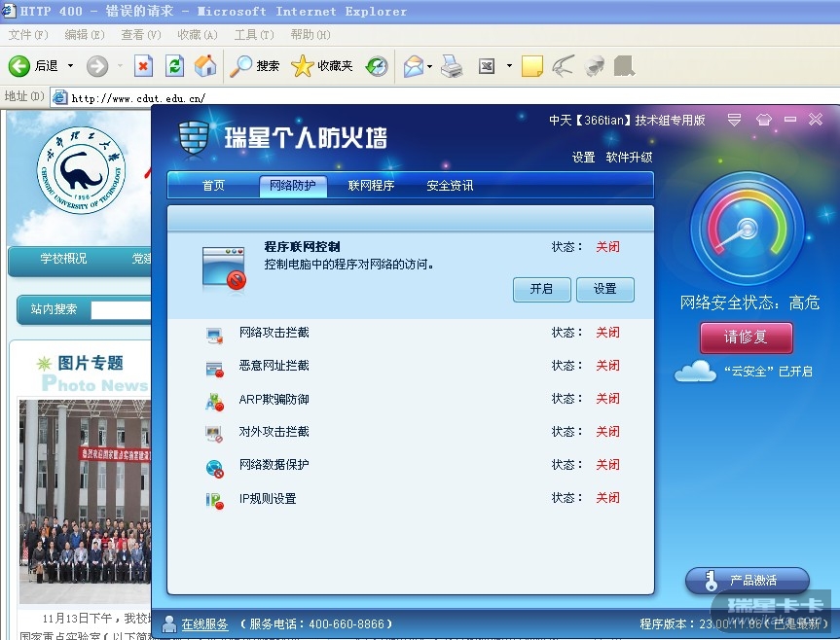Click the 程序联网控制 heading
840x640 pixels.
[302, 247]
